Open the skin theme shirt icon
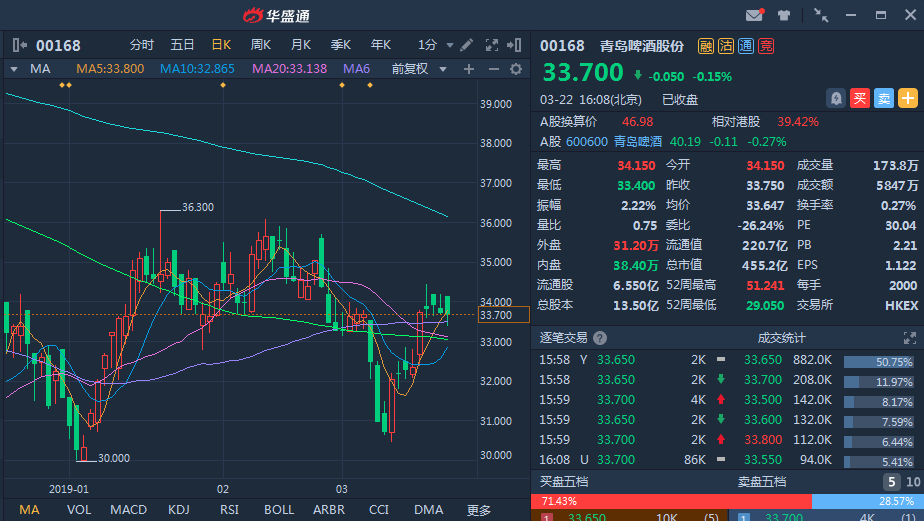 [x=784, y=15]
